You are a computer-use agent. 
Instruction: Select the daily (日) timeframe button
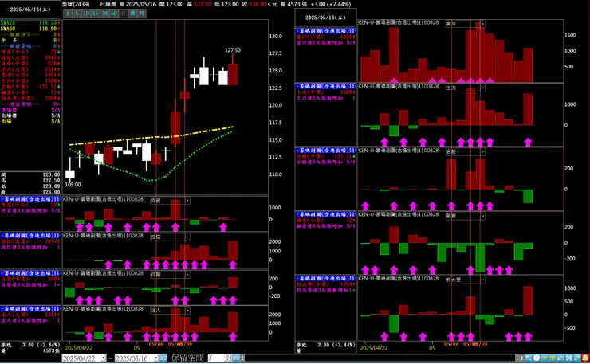point(123,14)
